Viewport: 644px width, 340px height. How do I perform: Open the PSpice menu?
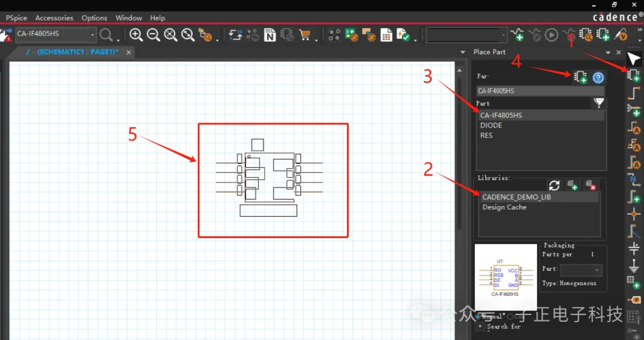pyautogui.click(x=17, y=18)
